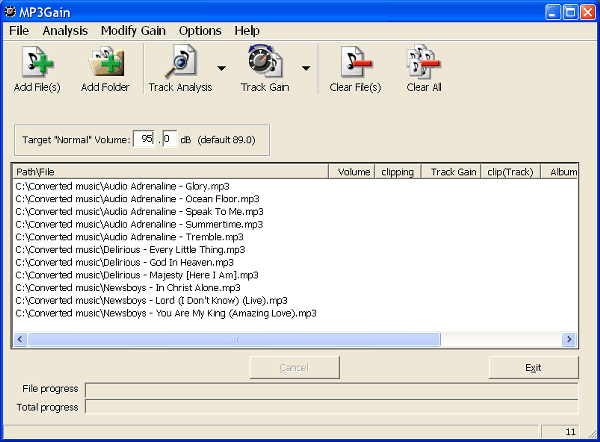Open the Help menu
The image size is (600, 442).
click(247, 31)
